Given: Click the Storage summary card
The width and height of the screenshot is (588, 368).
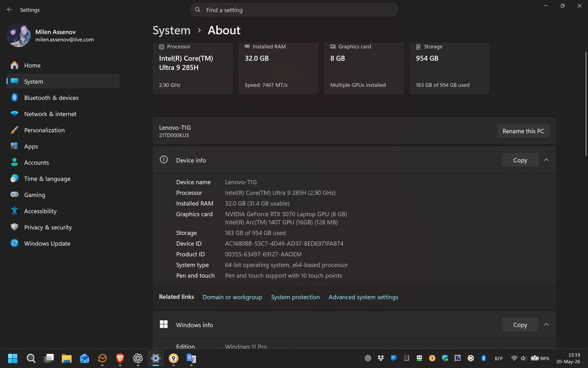Looking at the screenshot, I should point(449,68).
